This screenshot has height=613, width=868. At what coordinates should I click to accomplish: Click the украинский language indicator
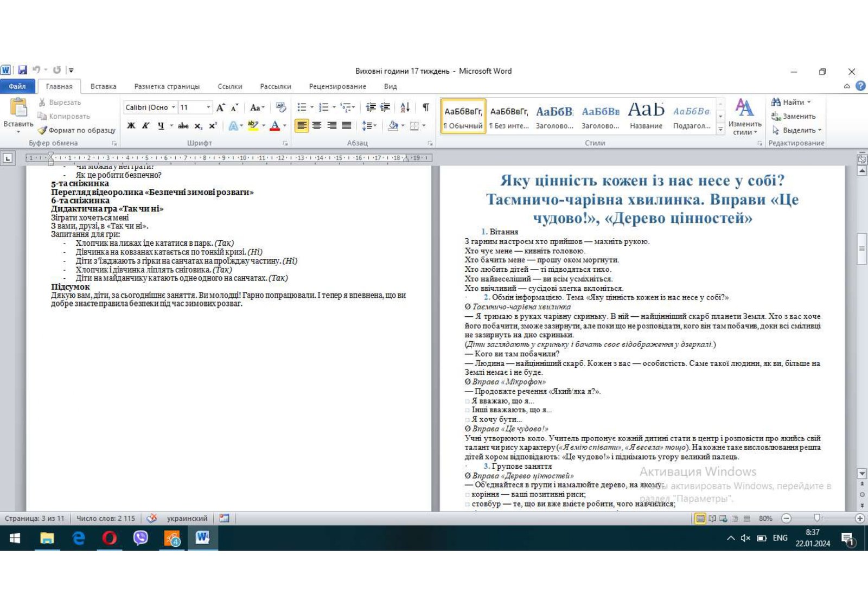tap(187, 519)
